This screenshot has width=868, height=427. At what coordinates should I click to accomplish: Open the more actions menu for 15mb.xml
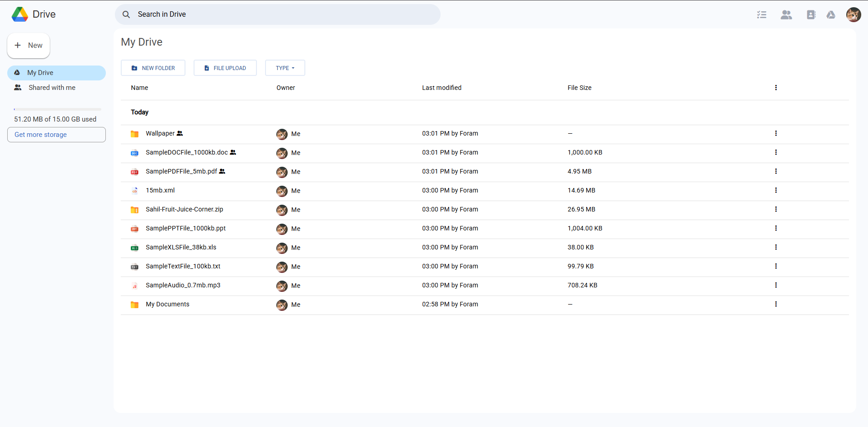pos(776,190)
